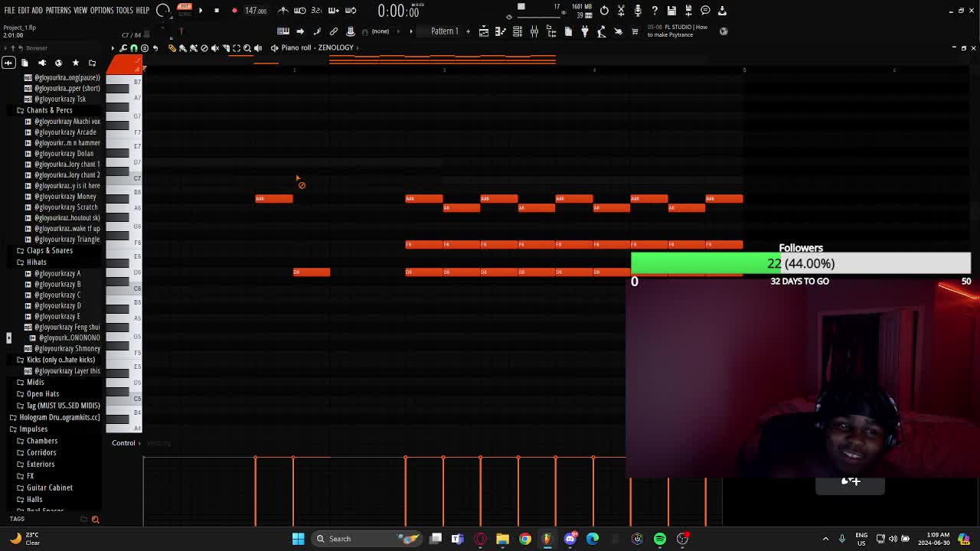
Task: Click the stop button in transport
Action: (x=217, y=11)
